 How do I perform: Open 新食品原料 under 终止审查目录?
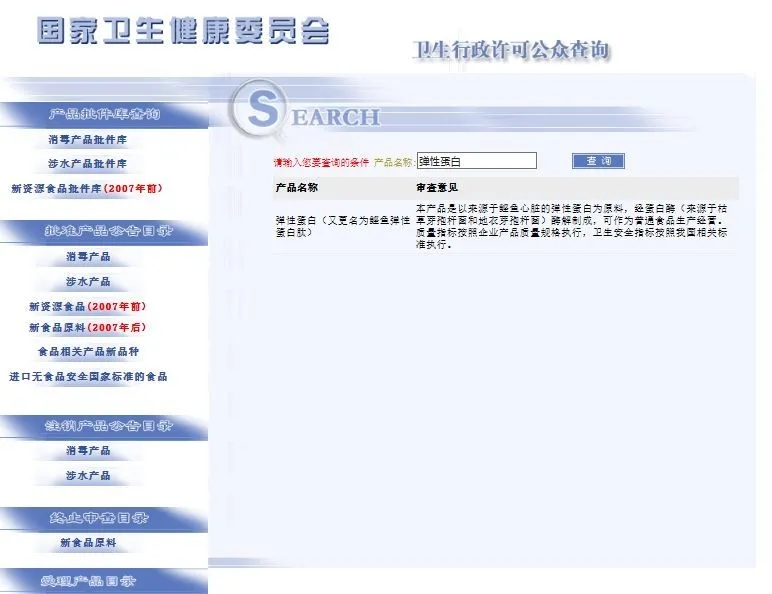point(88,543)
